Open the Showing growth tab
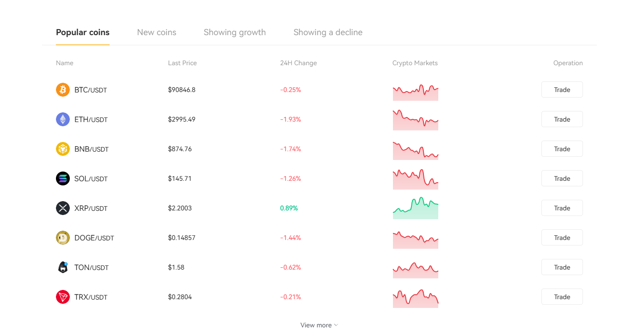Image resolution: width=644 pixels, height=332 pixels. [234, 32]
